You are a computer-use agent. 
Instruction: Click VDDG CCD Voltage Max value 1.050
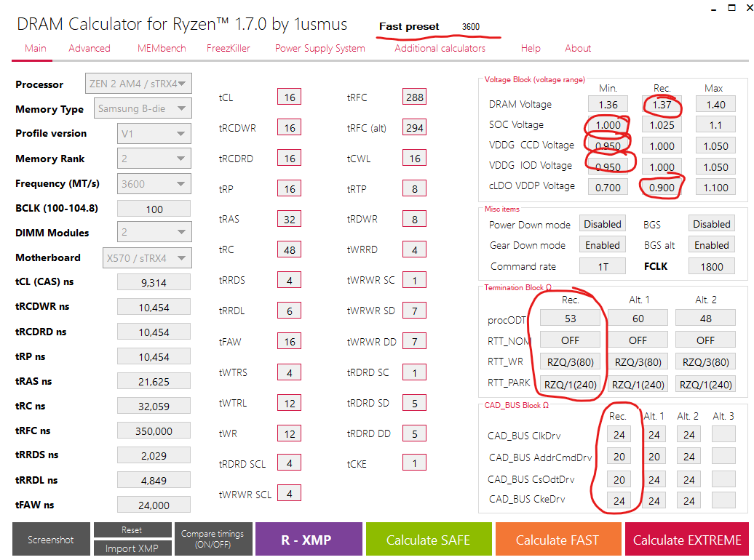coord(715,146)
